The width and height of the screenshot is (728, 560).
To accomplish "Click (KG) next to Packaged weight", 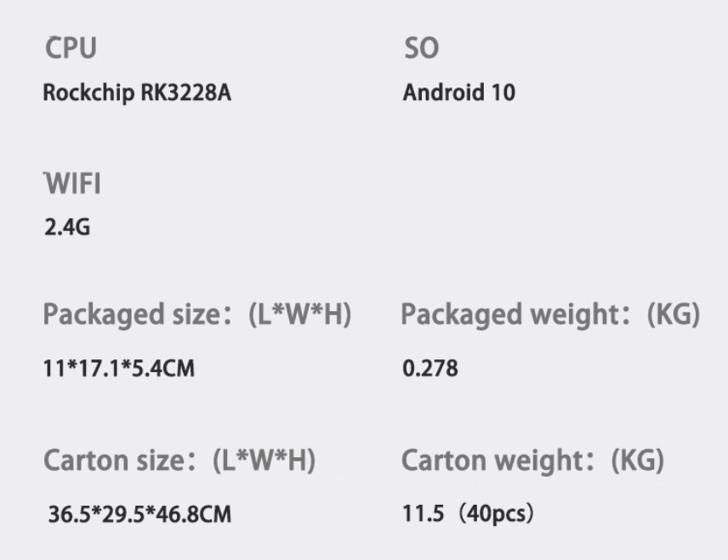I will click(672, 315).
